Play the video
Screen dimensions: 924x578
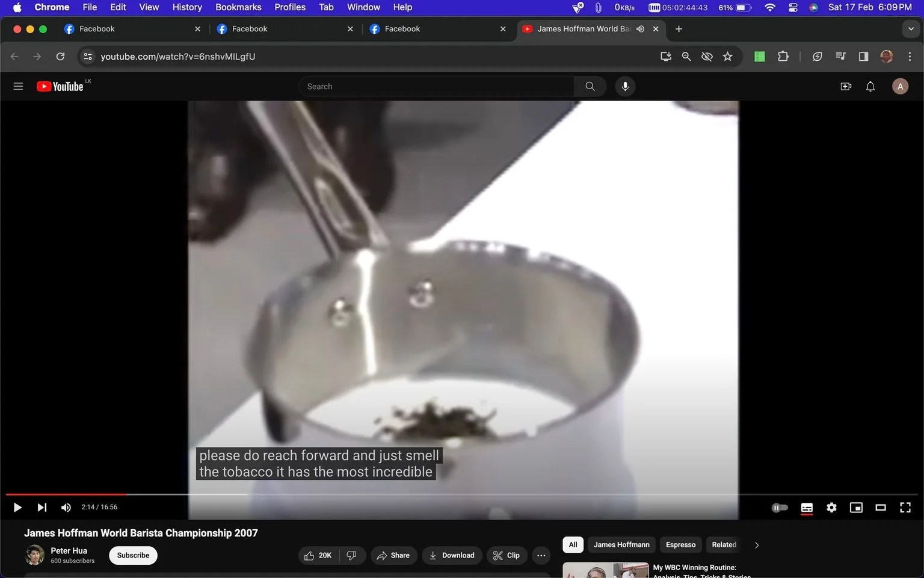click(x=17, y=508)
